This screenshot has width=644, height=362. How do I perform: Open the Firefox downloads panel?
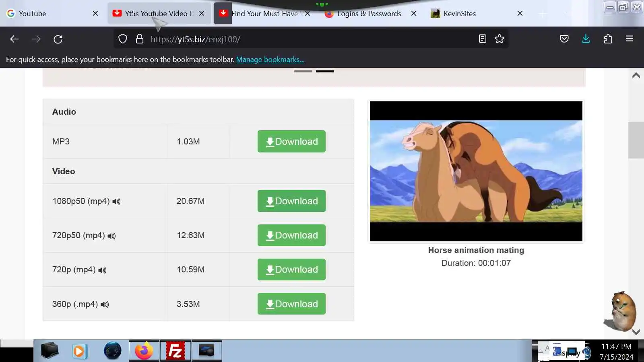coord(586,39)
